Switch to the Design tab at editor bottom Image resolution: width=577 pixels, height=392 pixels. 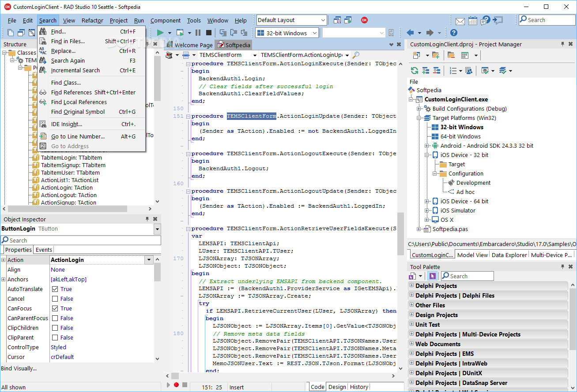[x=337, y=387]
